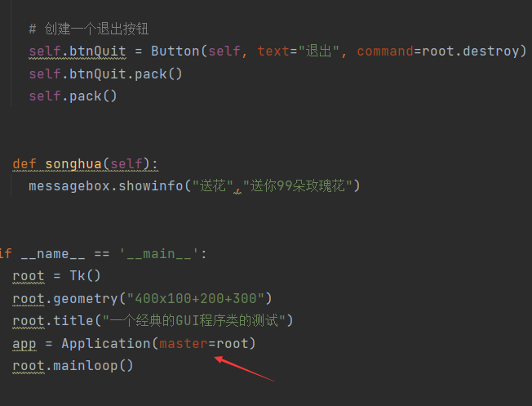
Task: Click the comment about creating quit button
Action: point(89,29)
